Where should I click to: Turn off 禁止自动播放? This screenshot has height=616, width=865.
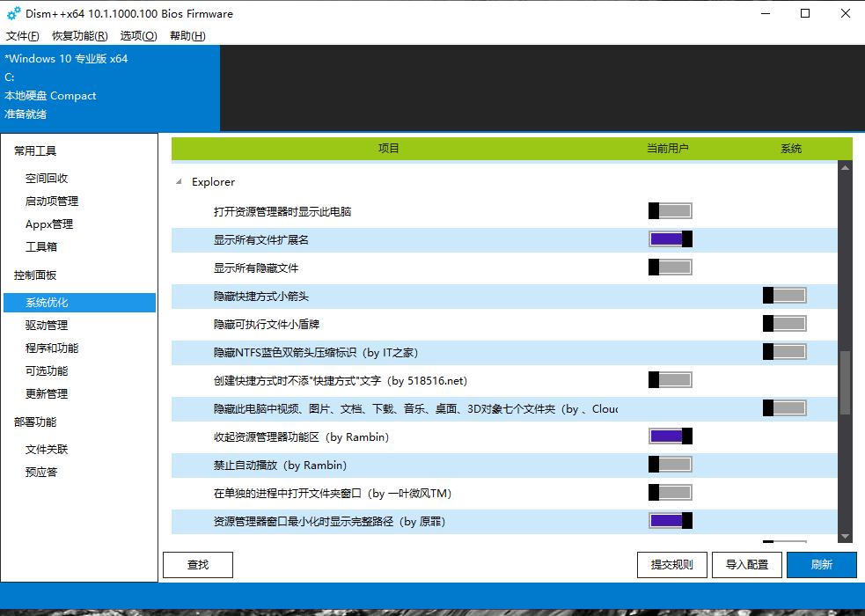click(x=670, y=464)
